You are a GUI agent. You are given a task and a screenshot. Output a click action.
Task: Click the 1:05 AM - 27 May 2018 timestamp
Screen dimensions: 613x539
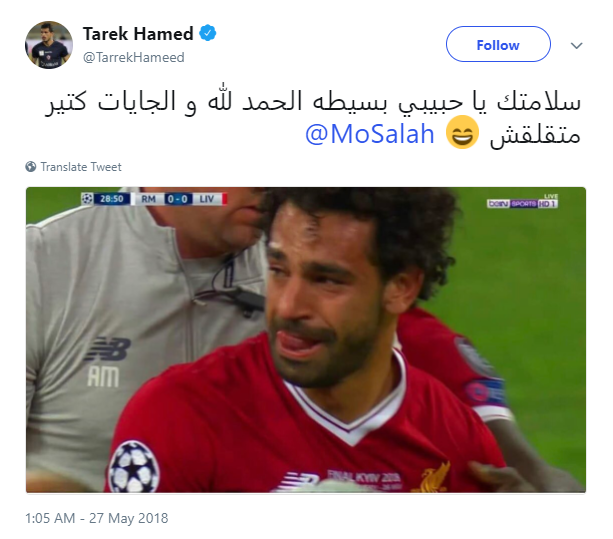[97, 518]
